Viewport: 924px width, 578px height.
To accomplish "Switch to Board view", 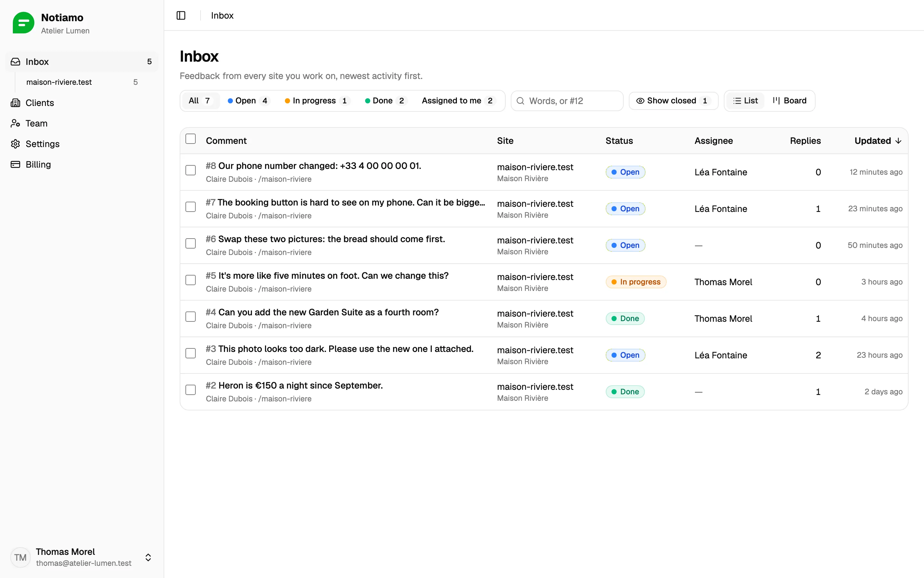I will [x=790, y=101].
